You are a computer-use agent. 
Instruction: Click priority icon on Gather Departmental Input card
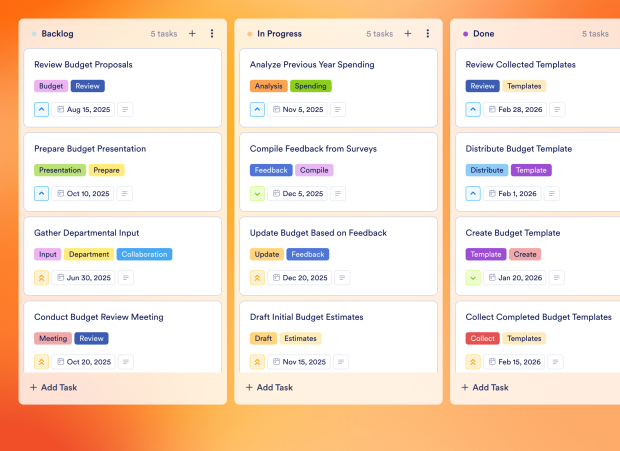click(42, 278)
